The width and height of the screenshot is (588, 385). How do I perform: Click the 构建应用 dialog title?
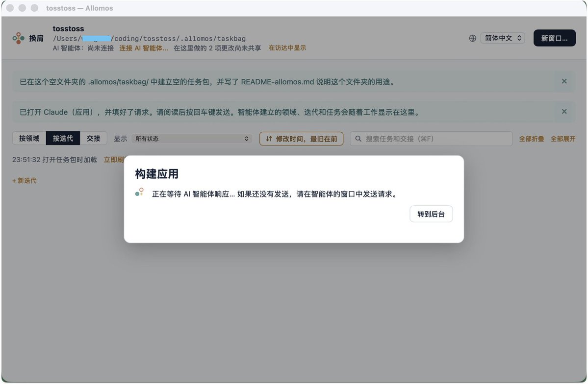[157, 174]
